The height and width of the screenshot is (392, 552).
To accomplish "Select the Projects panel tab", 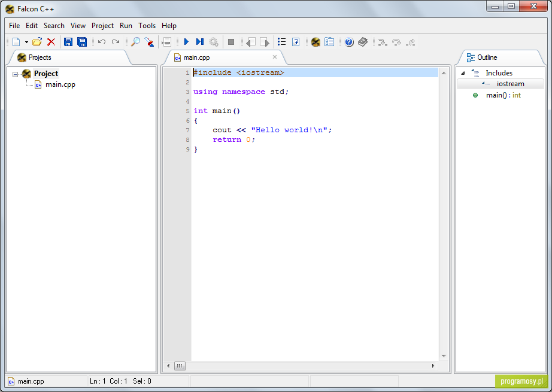I will pos(69,57).
